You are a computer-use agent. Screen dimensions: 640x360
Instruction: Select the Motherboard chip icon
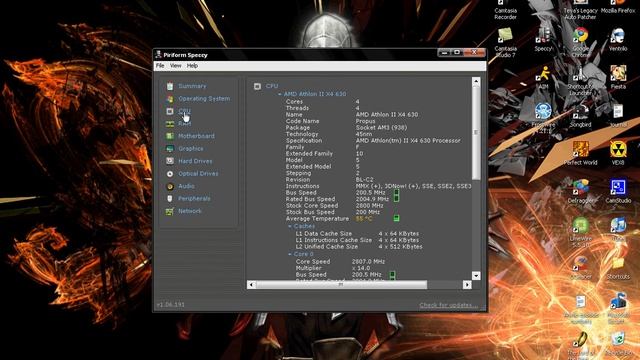[170, 136]
